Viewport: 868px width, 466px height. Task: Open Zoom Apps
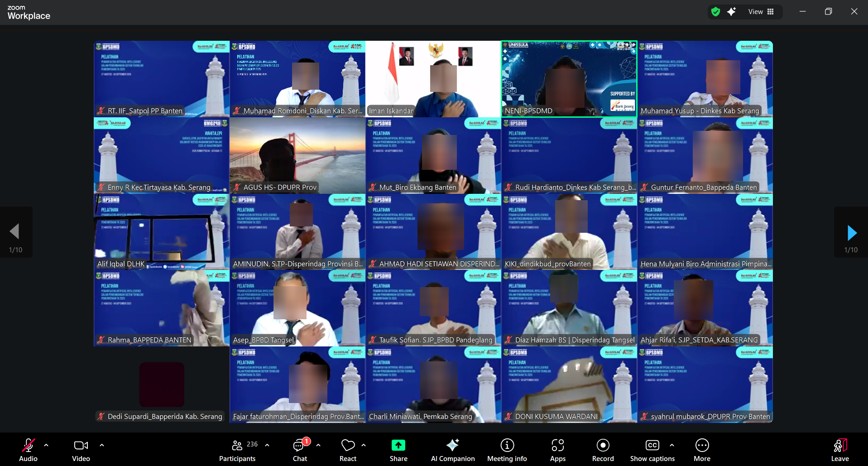tap(558, 450)
